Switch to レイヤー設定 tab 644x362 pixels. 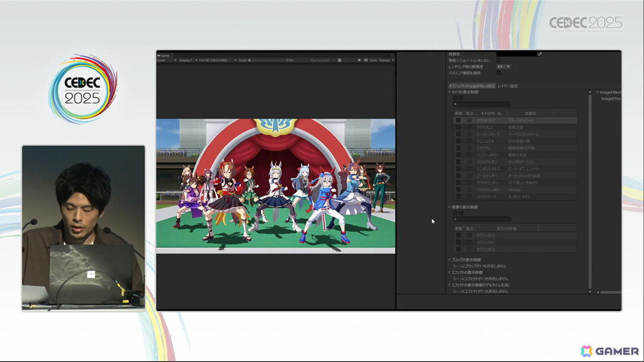click(x=508, y=86)
